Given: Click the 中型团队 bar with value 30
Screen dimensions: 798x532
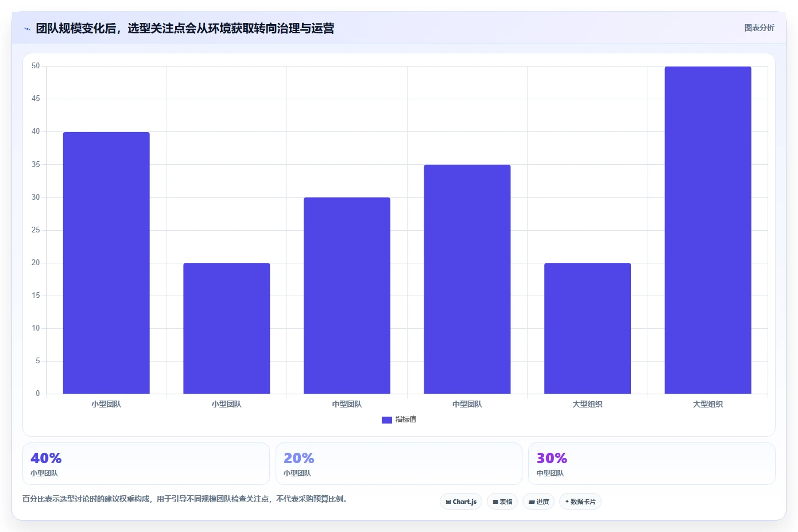Looking at the screenshot, I should pos(347,296).
